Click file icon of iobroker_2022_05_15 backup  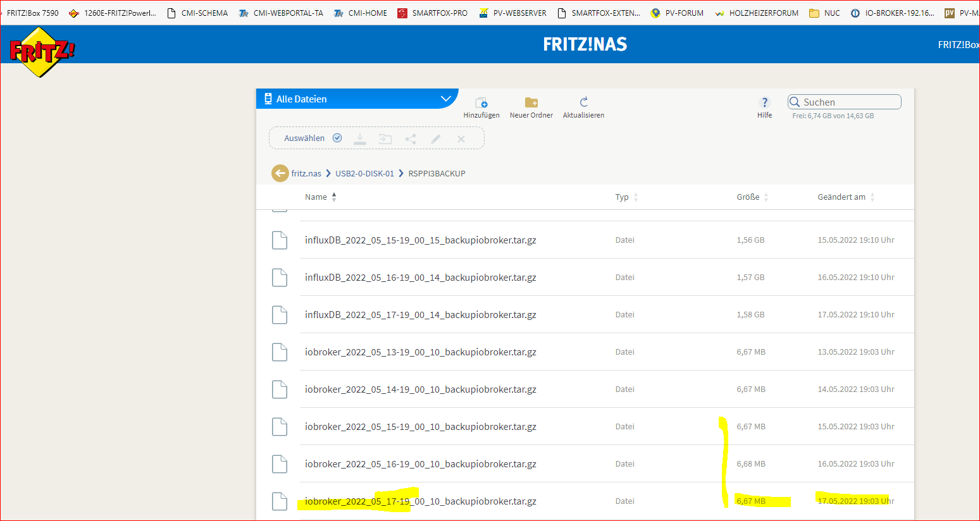point(280,427)
